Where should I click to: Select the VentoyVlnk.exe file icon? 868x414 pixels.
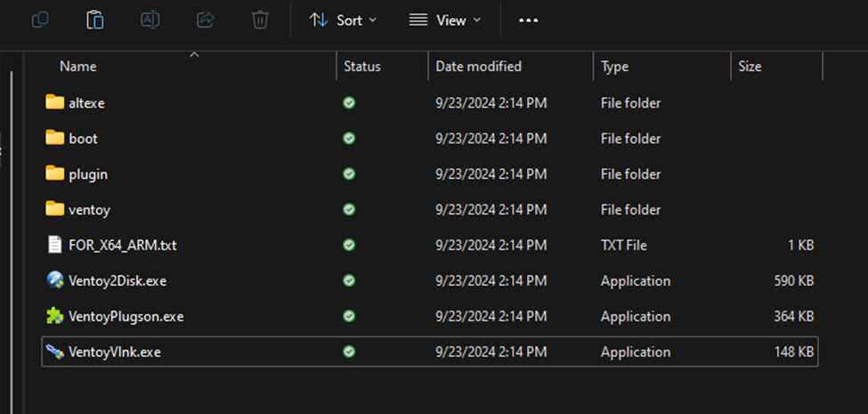pyautogui.click(x=55, y=352)
